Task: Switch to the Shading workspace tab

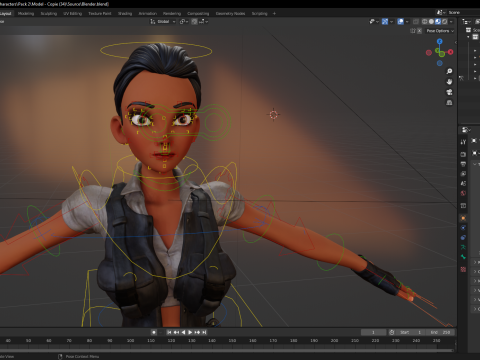Action: (125, 14)
